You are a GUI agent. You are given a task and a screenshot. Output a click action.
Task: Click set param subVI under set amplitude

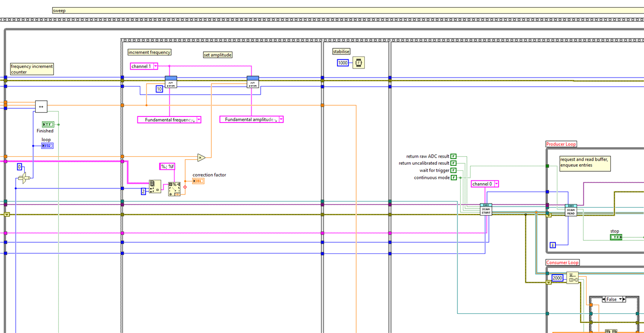tap(253, 82)
